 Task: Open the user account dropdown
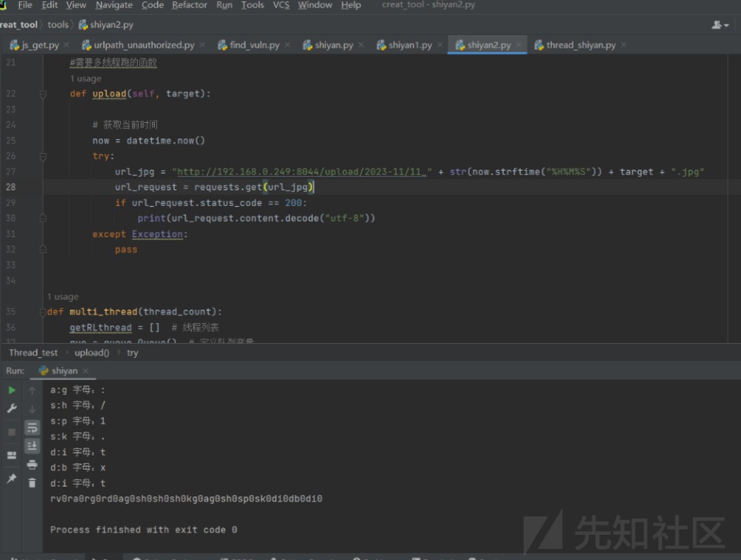tap(719, 24)
